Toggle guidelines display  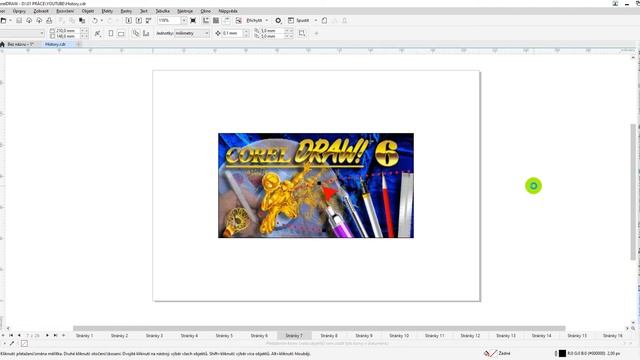tap(226, 20)
